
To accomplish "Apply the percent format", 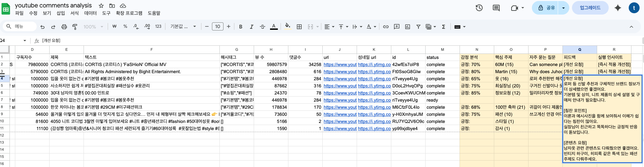I will pos(125,26).
